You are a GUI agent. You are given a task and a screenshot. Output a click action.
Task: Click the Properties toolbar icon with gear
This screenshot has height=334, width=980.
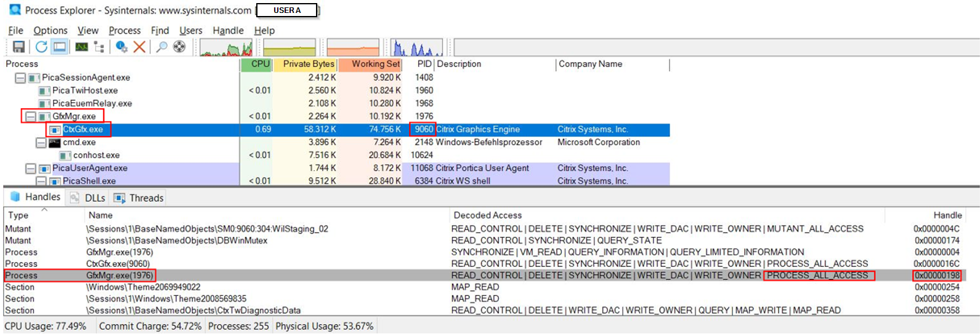click(121, 47)
